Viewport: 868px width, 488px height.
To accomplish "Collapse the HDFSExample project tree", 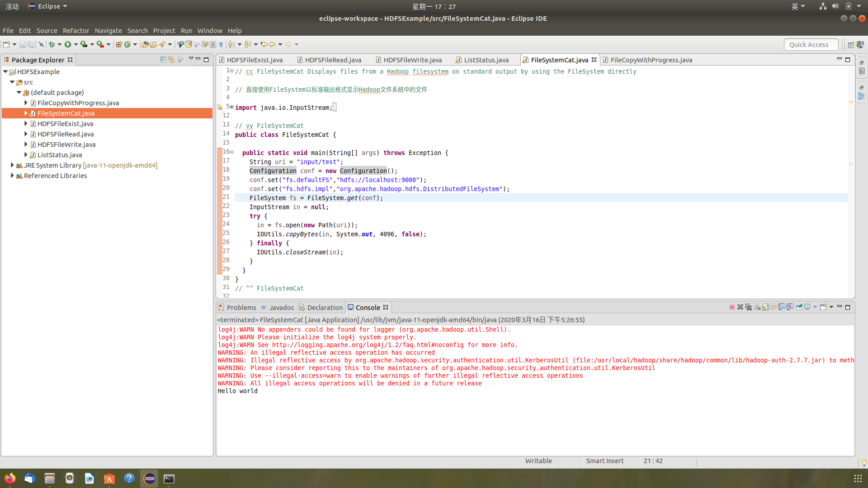I will [5, 72].
